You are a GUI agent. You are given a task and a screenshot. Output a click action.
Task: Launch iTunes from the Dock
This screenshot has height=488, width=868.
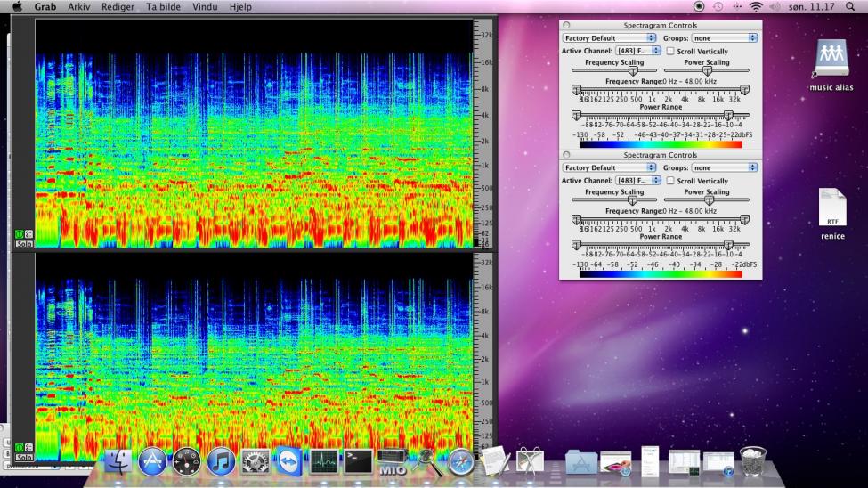(221, 461)
